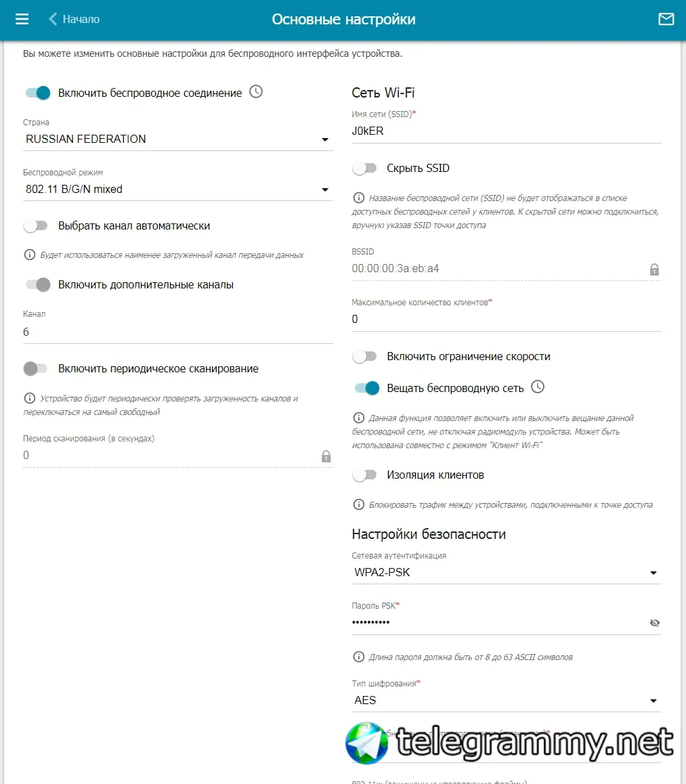Go back via the Начало link

pos(81,19)
